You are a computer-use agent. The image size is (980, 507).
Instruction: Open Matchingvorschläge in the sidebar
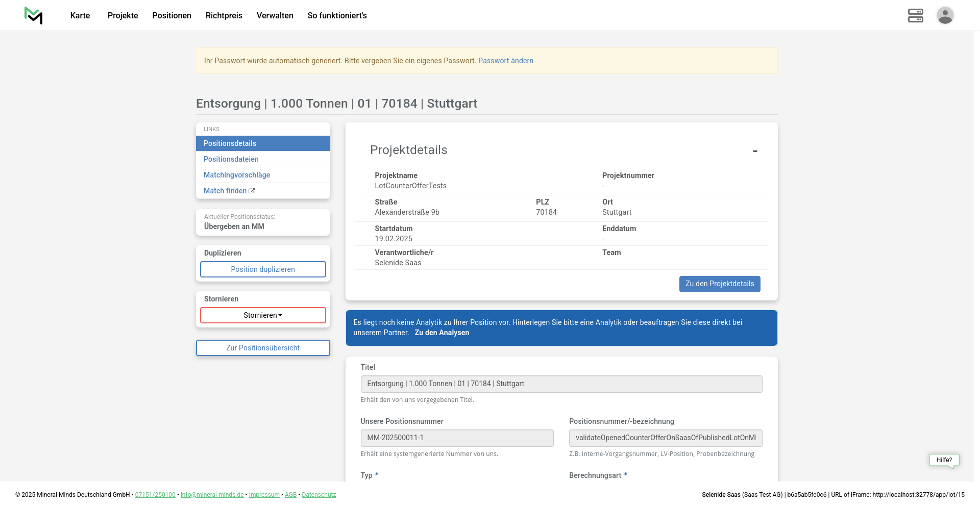237,175
